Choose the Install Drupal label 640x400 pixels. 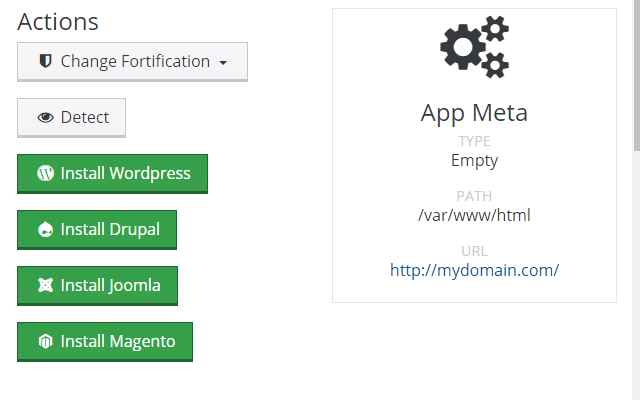click(110, 229)
